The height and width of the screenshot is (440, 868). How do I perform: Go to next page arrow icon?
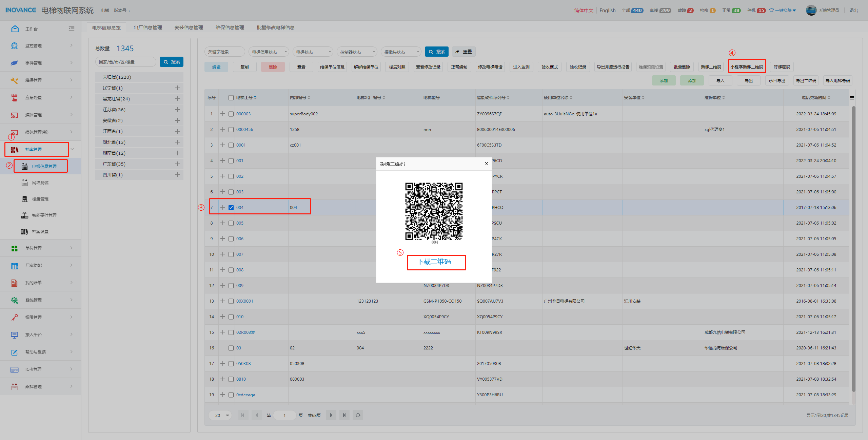[x=331, y=415]
